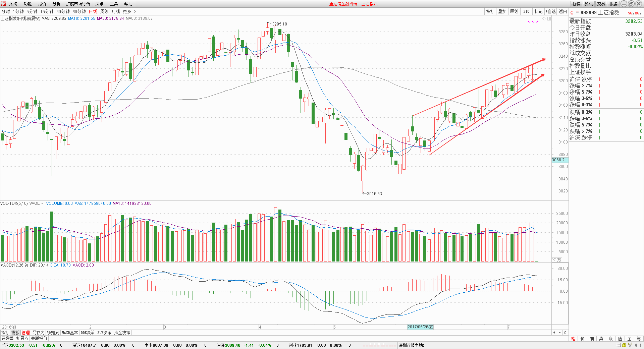Click the 0 reset button below chart
Screen dimensions: 644x349
click(565, 333)
